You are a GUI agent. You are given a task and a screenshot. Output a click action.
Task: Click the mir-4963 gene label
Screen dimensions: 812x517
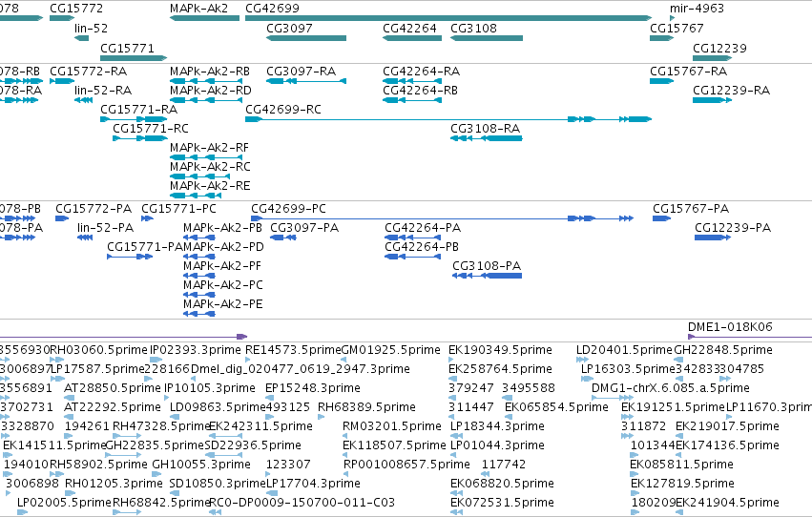click(x=697, y=9)
